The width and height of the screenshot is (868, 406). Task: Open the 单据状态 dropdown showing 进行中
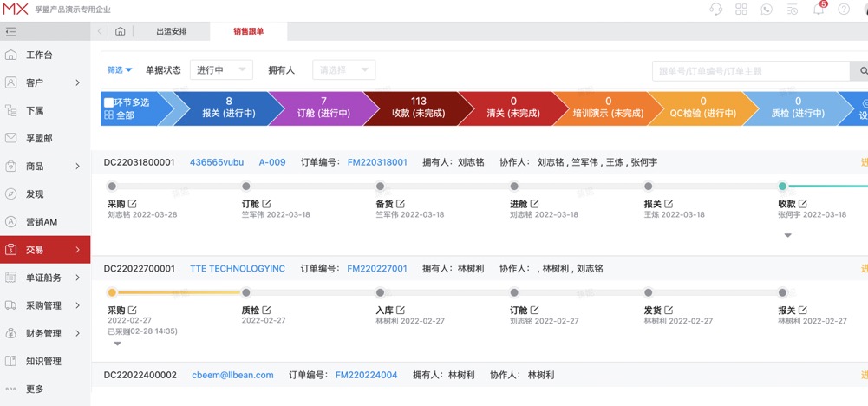pos(221,70)
